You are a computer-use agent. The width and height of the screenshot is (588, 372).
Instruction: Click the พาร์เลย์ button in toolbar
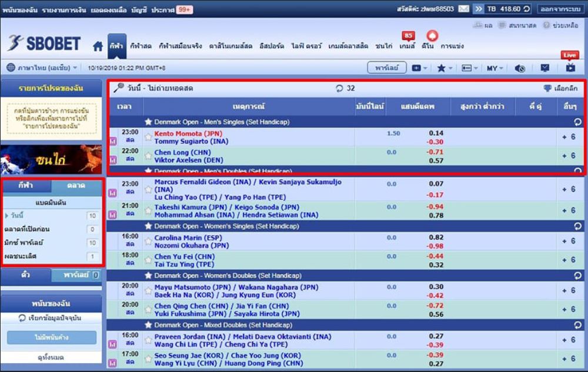tap(386, 68)
